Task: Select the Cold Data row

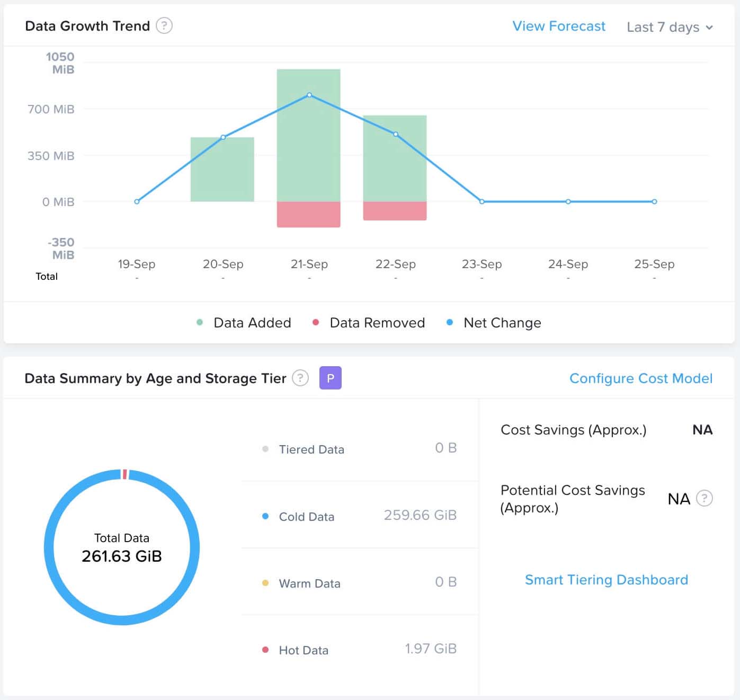Action: click(x=360, y=516)
